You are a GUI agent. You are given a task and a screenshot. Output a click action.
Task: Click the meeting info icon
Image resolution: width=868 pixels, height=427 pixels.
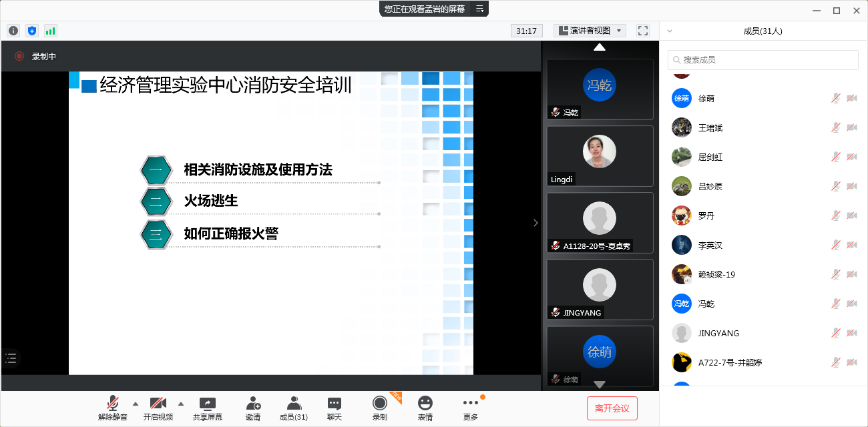[13, 31]
